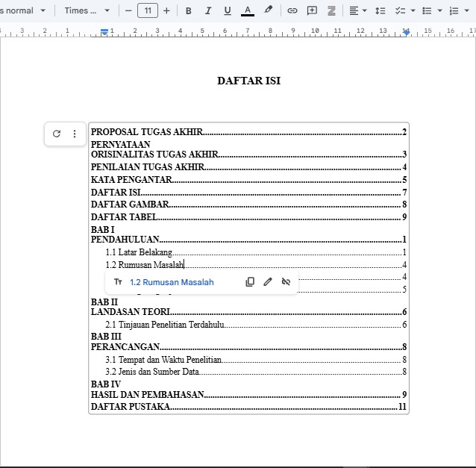This screenshot has height=468, width=476.
Task: Click the PERANCANGAN entry
Action: pyautogui.click(x=248, y=347)
